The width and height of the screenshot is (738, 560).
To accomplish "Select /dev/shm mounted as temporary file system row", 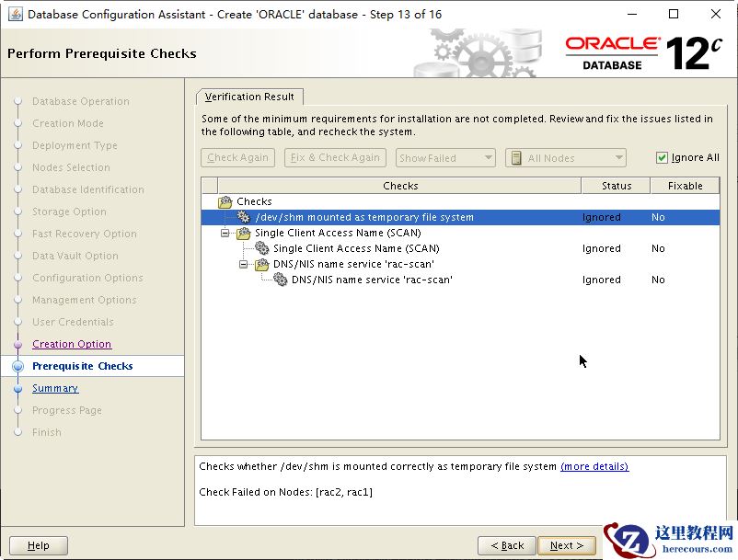I will tap(460, 217).
